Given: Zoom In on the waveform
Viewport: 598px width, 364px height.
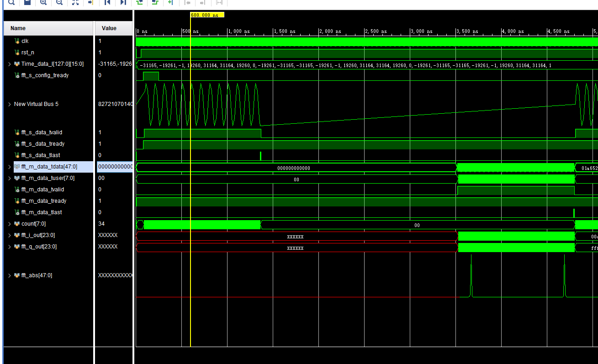Looking at the screenshot, I should click(43, 3).
